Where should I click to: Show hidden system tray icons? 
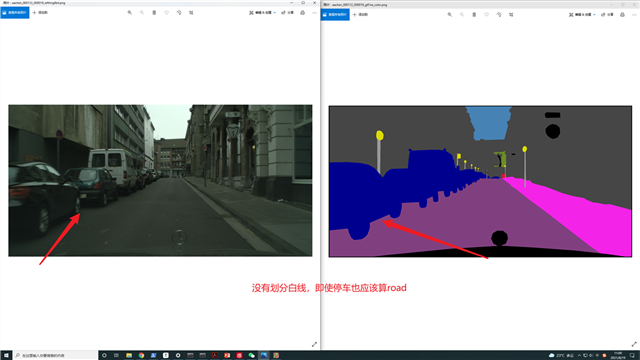coord(579,356)
